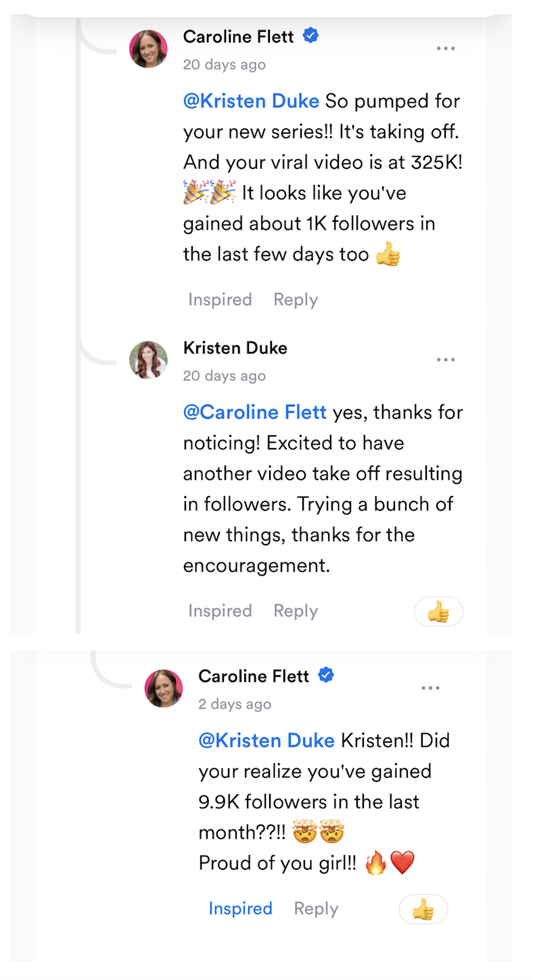Click thumbs-up reaction pill on Caroline's latest comment
The width and height of the screenshot is (533, 980).
[423, 909]
